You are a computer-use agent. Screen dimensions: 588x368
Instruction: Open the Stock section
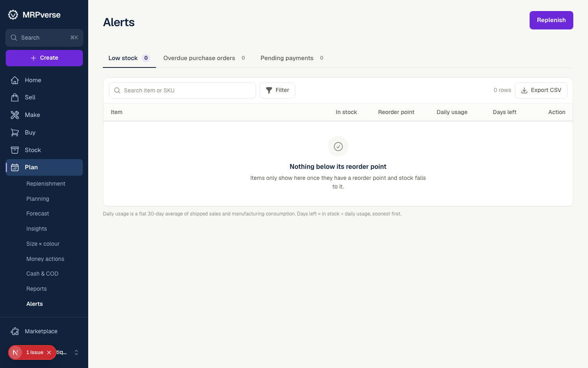pos(44,150)
